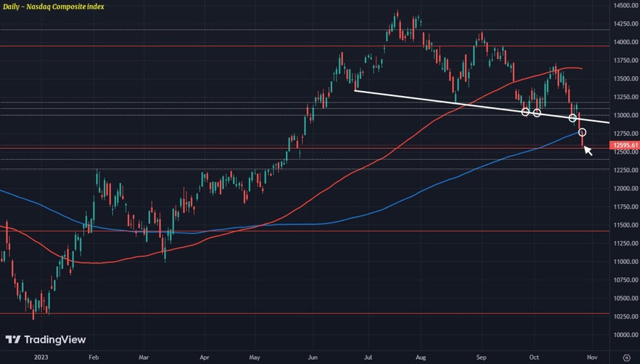Click the 10000.00 price axis label
This screenshot has width=640, height=364.
[x=625, y=335]
